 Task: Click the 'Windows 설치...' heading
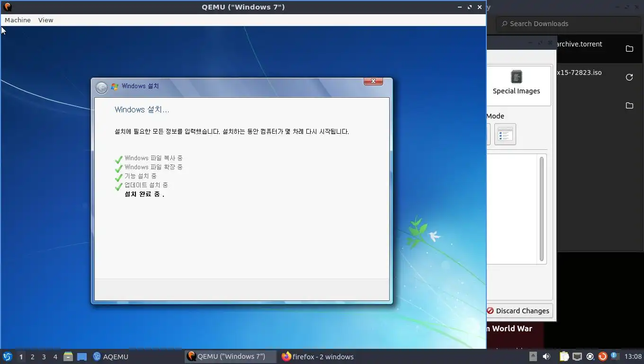(x=142, y=109)
